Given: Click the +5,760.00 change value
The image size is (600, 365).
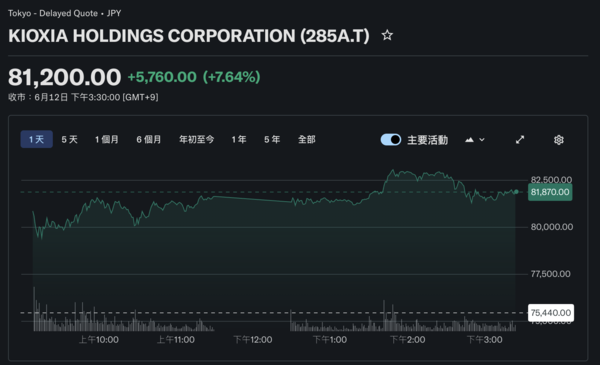Looking at the screenshot, I should 162,77.
